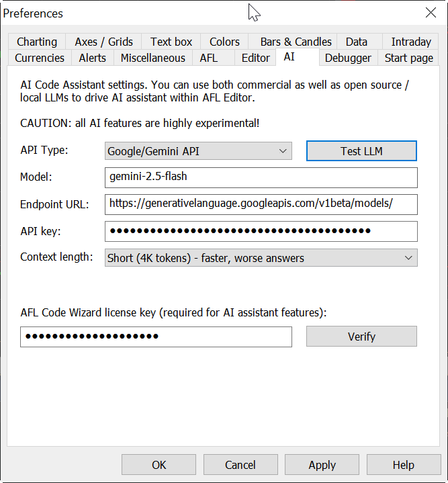Focus the Endpoint URL input field
Image resolution: width=448 pixels, height=483 pixels.
[x=261, y=204]
